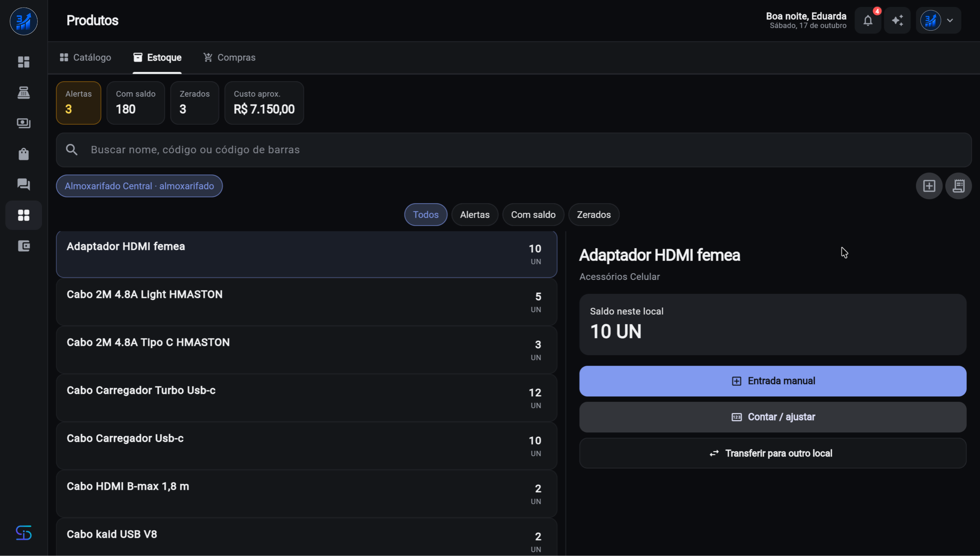Viewport: 980px width, 556px height.
Task: Select the Alertas filter chip
Action: 475,215
